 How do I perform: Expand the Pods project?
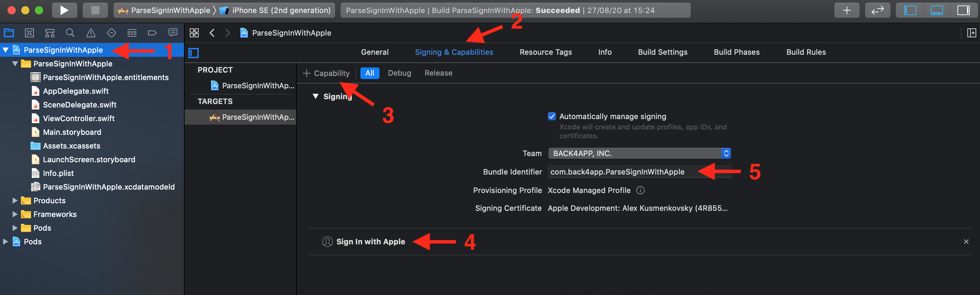[6, 242]
